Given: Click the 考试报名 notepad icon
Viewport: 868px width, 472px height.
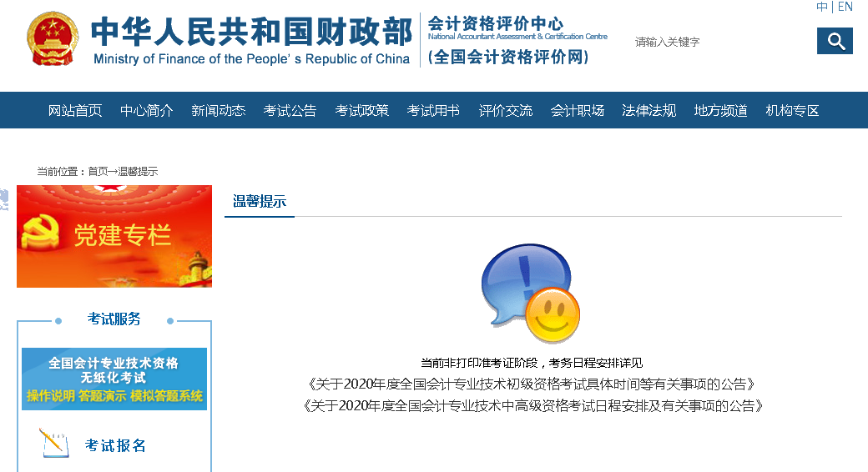Looking at the screenshot, I should point(55,443).
